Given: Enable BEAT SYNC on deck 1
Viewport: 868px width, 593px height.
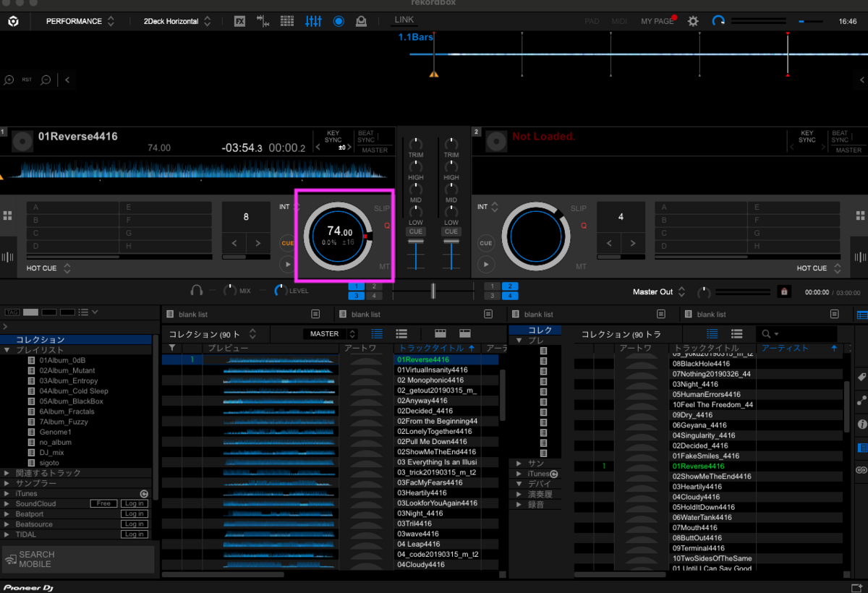Looking at the screenshot, I should point(366,137).
